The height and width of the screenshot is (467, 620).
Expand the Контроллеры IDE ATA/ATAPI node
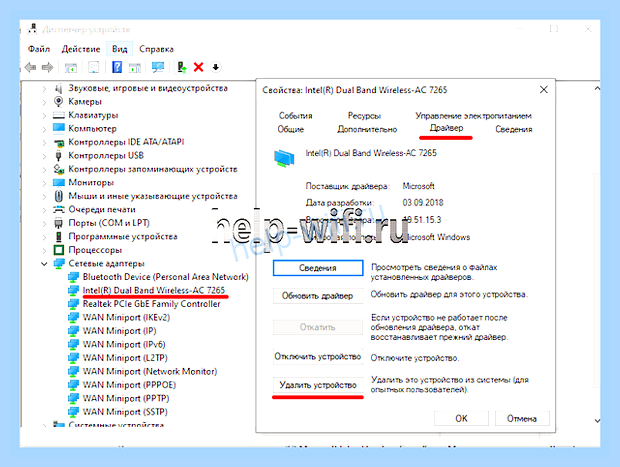[x=44, y=142]
